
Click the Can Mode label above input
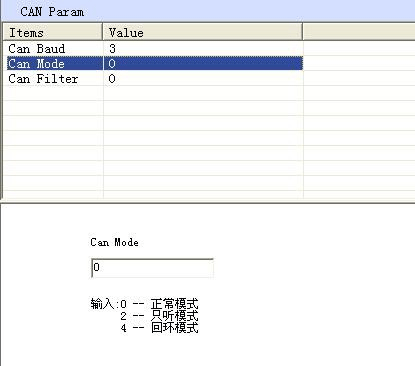click(x=114, y=242)
